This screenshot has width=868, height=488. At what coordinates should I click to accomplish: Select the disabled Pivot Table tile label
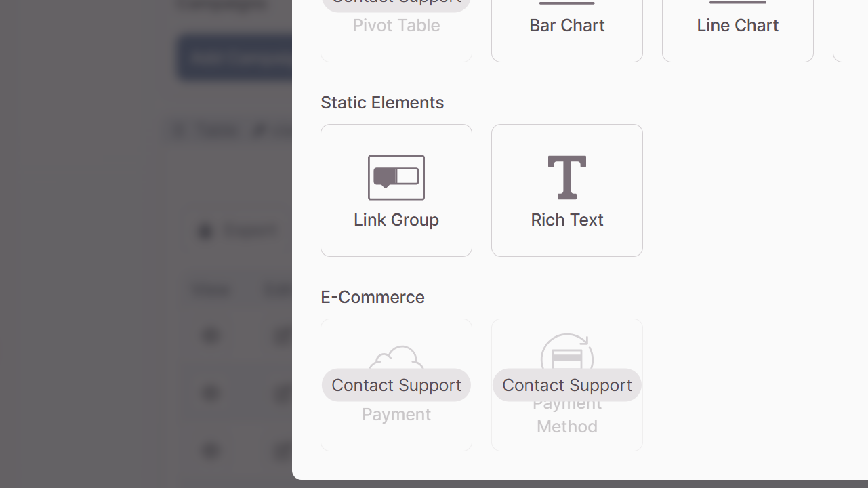click(x=396, y=25)
